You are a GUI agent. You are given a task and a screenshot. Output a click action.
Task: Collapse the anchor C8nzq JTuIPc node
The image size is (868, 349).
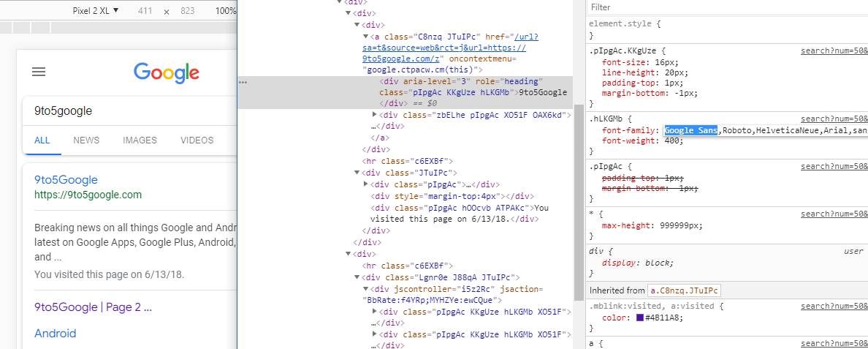(x=366, y=36)
